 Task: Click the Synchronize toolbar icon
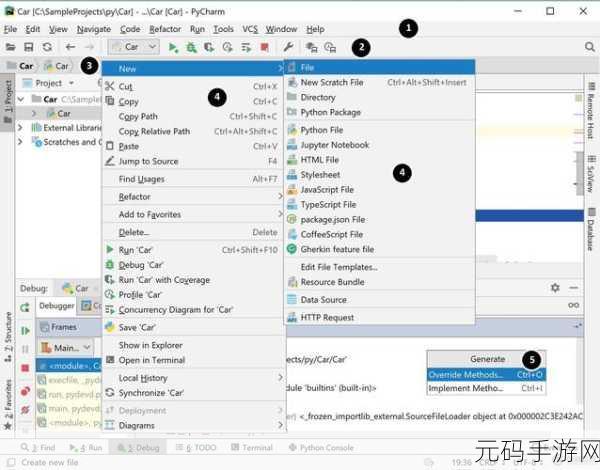point(47,47)
